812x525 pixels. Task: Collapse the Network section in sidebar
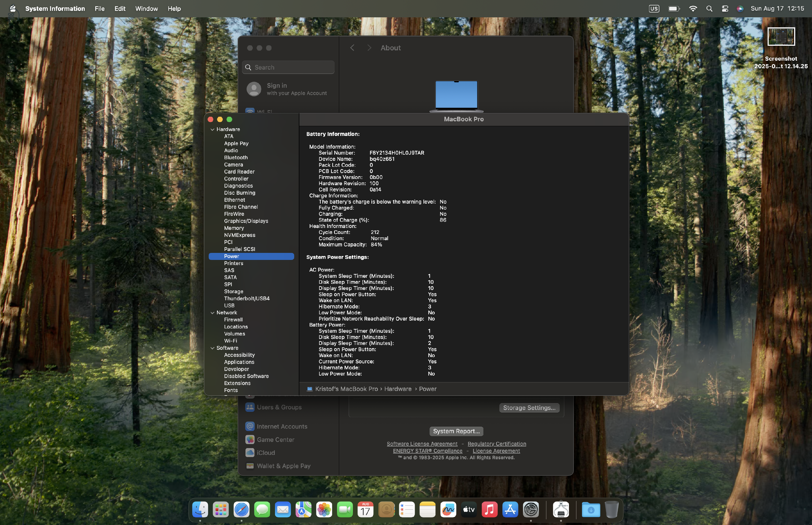click(212, 313)
